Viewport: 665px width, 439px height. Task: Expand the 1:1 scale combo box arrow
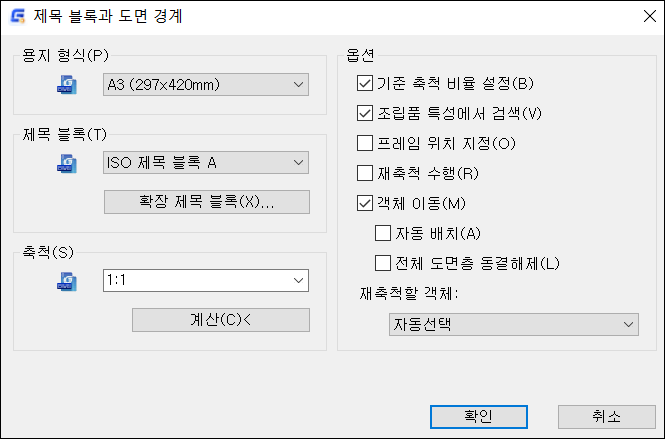pyautogui.click(x=299, y=280)
